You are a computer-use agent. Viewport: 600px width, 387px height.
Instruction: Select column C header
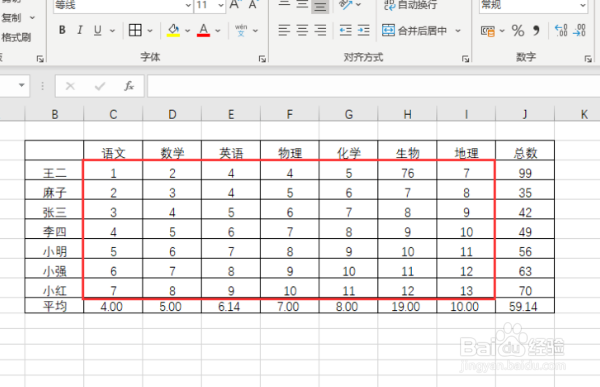coord(113,114)
